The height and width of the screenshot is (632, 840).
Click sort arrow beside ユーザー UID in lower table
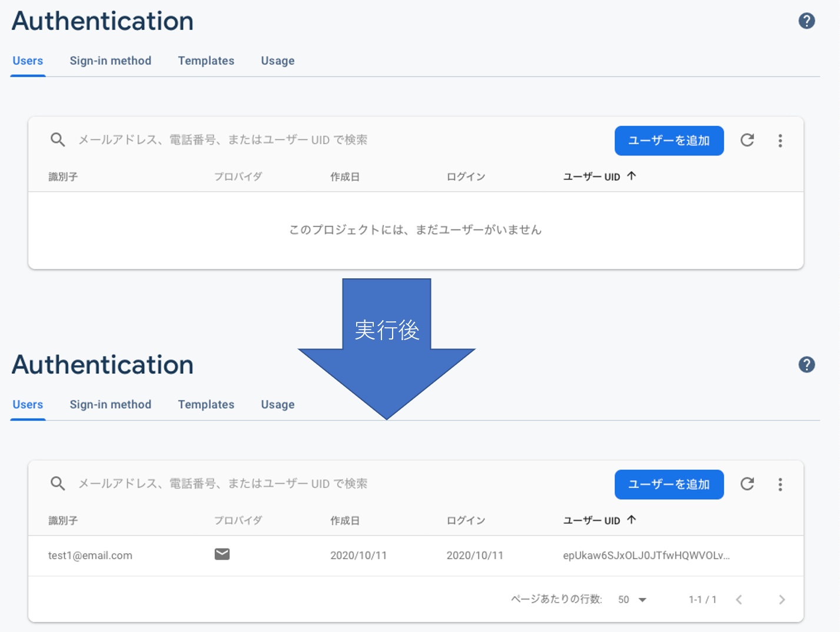[x=632, y=519]
